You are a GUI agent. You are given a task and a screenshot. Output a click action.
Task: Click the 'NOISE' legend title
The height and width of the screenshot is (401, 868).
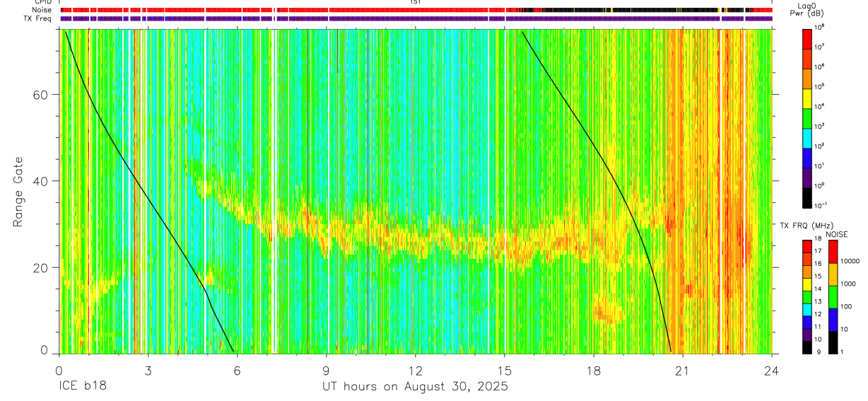pos(837,234)
